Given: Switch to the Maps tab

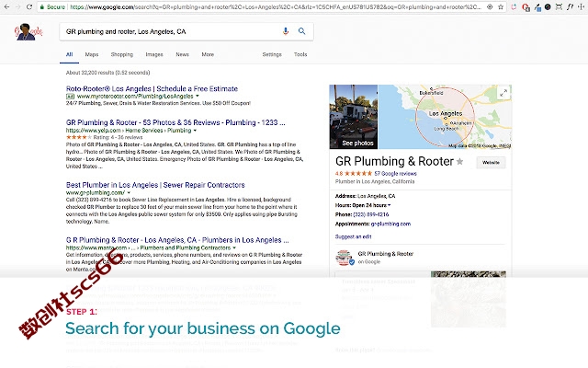Looking at the screenshot, I should [92, 54].
